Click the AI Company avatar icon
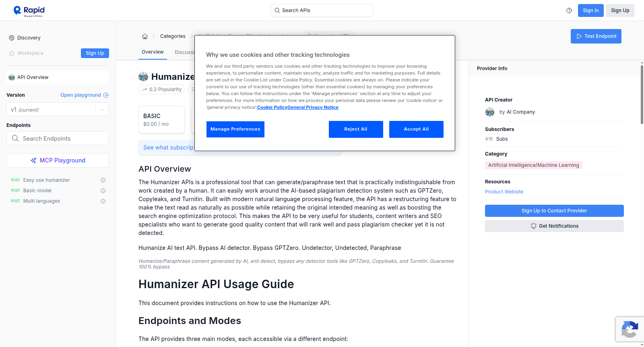This screenshot has width=644, height=347. click(x=490, y=112)
